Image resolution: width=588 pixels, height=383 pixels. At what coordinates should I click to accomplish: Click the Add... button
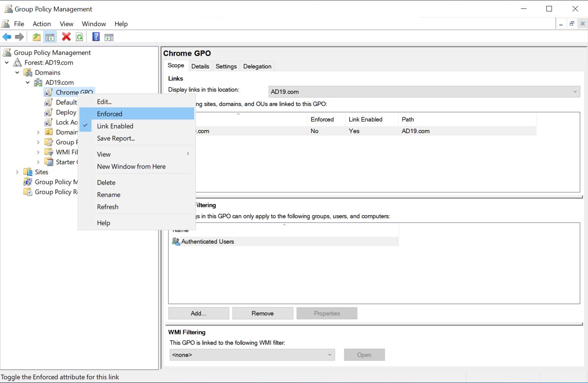tap(198, 313)
